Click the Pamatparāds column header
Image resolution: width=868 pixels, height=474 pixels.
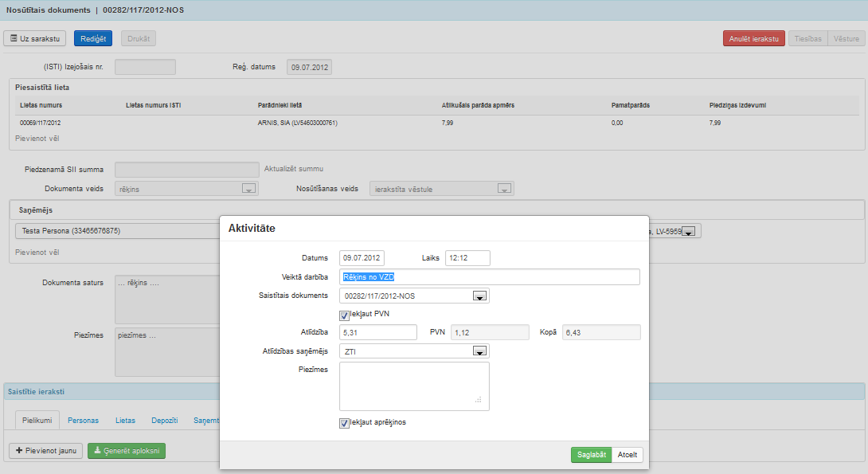(x=631, y=105)
